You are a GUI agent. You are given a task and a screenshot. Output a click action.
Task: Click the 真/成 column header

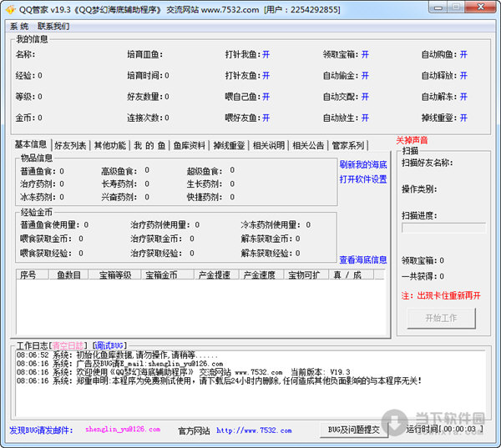pyautogui.click(x=351, y=274)
